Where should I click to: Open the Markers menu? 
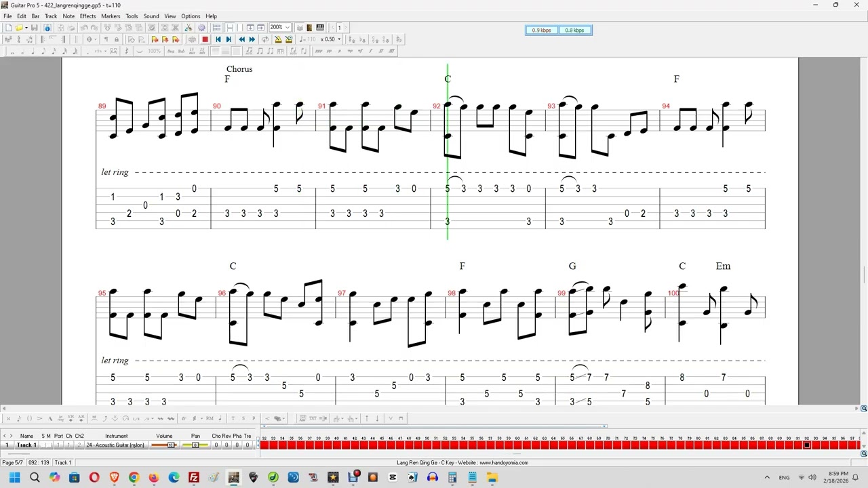pyautogui.click(x=111, y=16)
